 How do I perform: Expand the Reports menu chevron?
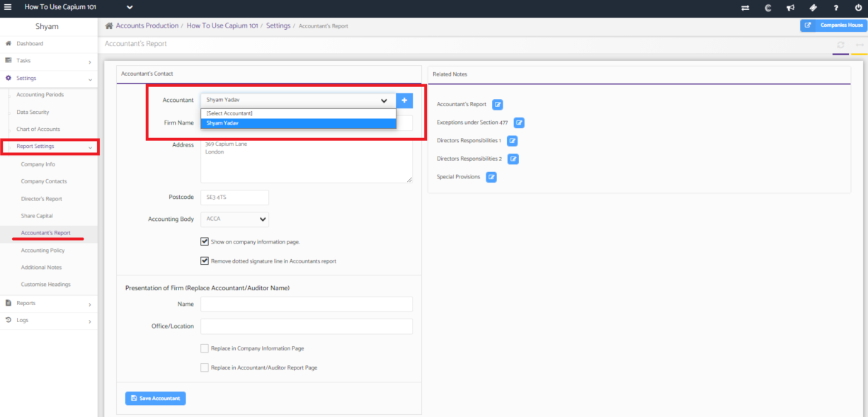(x=90, y=304)
